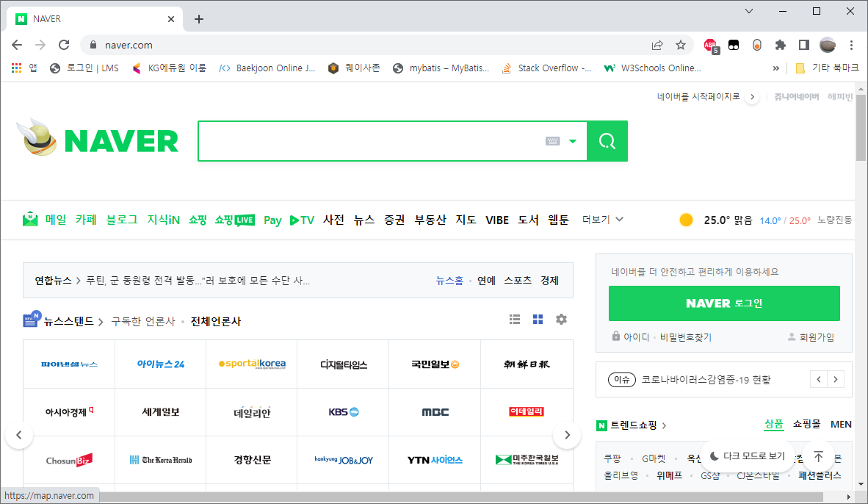Bookmark this page with star icon
The width and height of the screenshot is (868, 504).
tap(680, 45)
